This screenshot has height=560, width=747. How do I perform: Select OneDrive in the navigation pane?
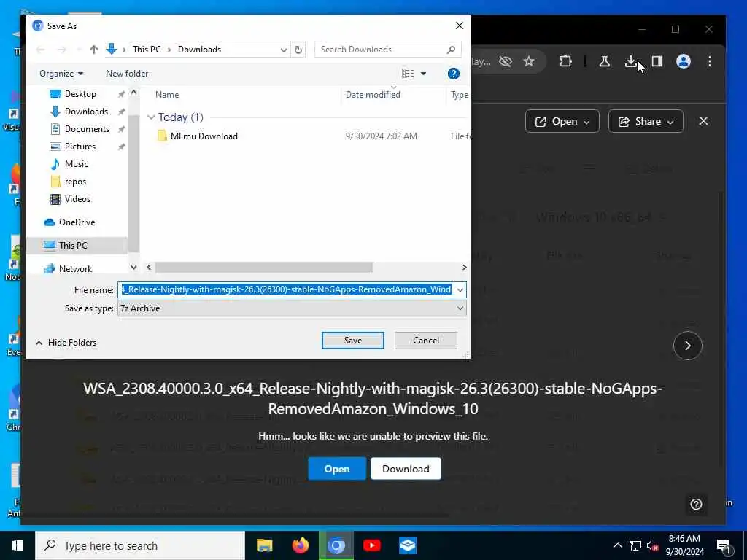click(x=77, y=222)
